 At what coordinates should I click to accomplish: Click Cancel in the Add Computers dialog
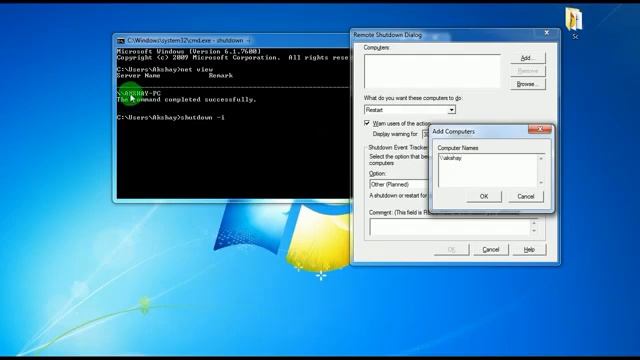tap(526, 196)
